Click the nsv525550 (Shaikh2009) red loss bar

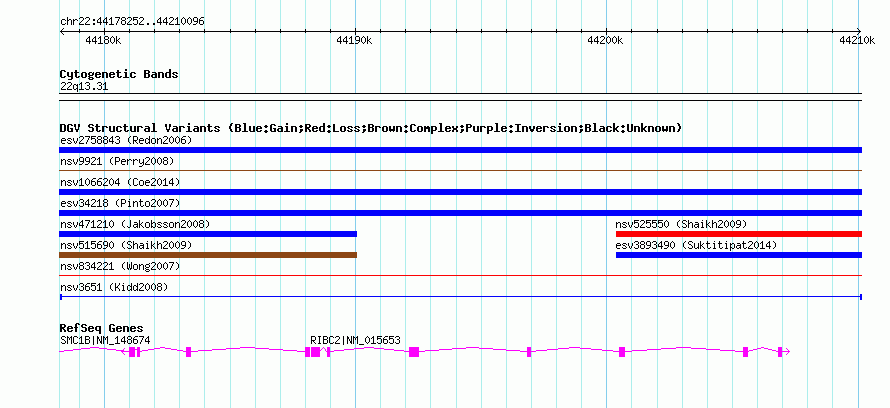(739, 234)
